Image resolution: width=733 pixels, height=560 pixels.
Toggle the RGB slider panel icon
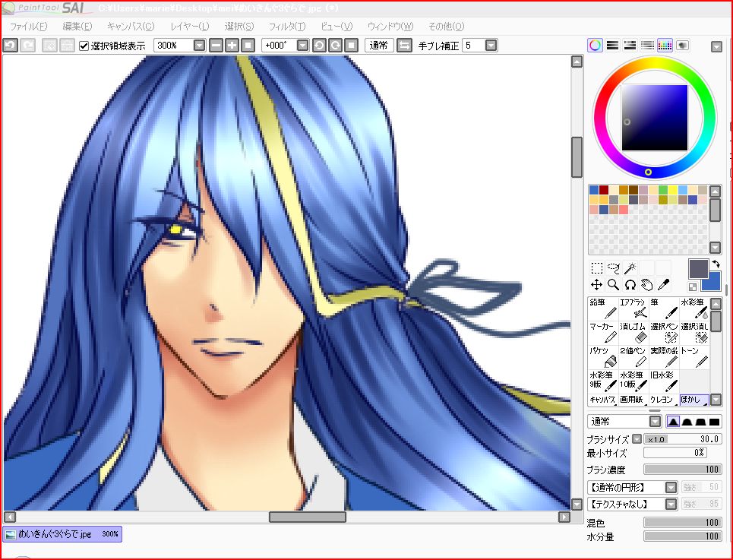pos(612,46)
